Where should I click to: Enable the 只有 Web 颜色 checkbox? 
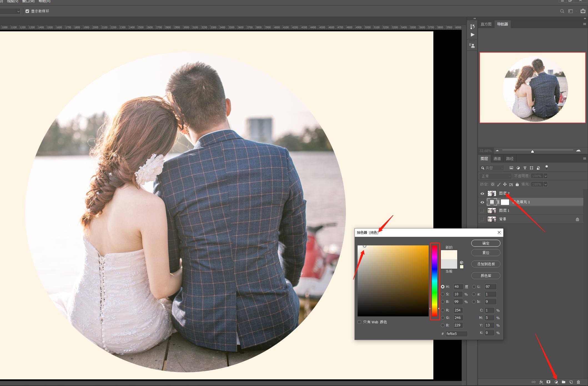(x=360, y=322)
